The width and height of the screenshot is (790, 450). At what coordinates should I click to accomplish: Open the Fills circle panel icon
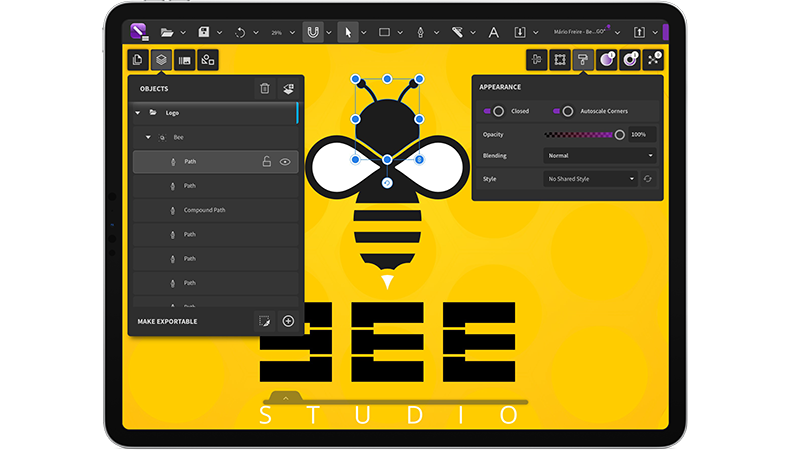click(x=607, y=60)
